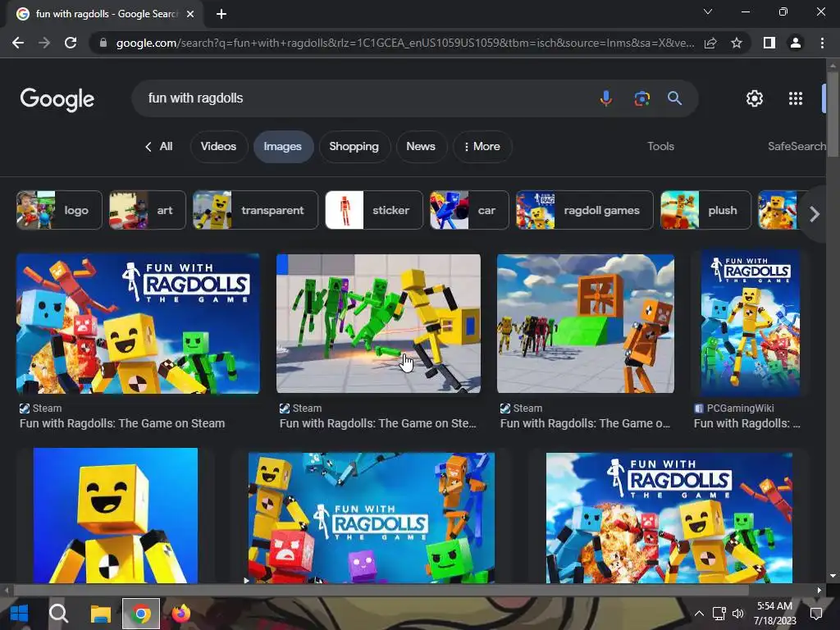This screenshot has height=630, width=840.
Task: Open Steam source under green ragdolls image
Action: (x=300, y=409)
